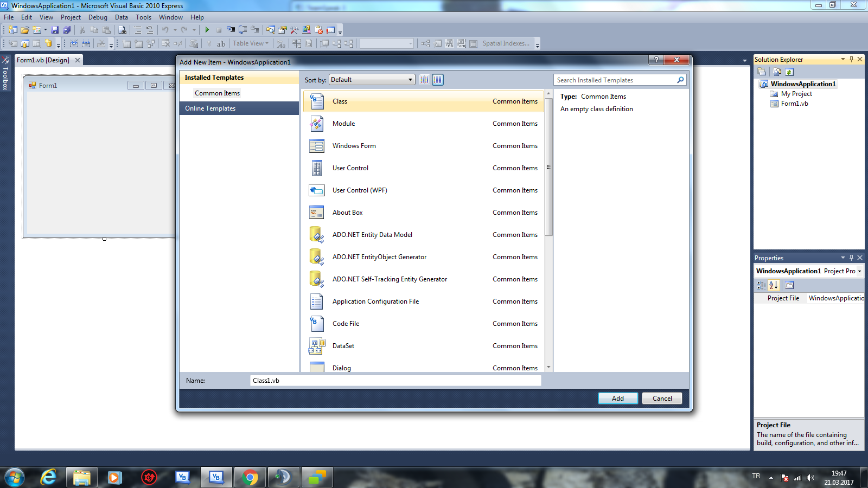868x488 pixels.
Task: Click the Google Chrome taskbar icon
Action: (250, 477)
